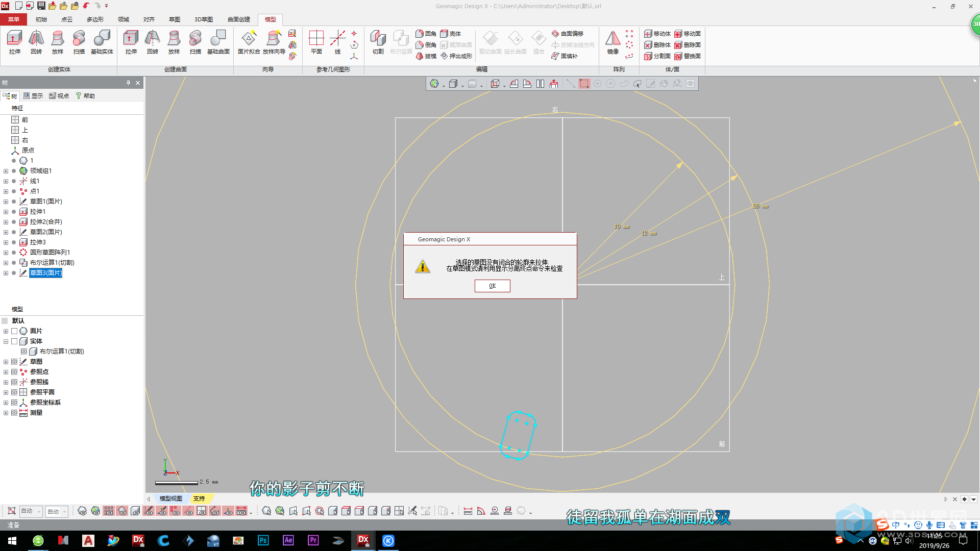The image size is (980, 551).
Task: Launch the Loft Wizard (放样向导)
Action: [274, 42]
